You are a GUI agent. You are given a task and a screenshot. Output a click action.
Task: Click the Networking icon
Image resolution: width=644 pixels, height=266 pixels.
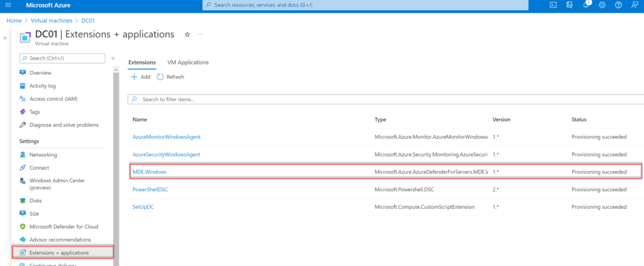[x=23, y=155]
